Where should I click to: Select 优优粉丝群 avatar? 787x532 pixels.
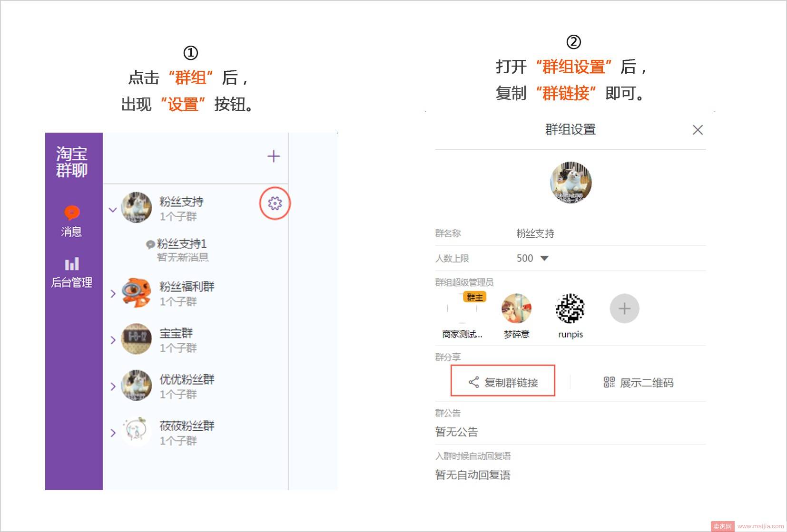137,385
